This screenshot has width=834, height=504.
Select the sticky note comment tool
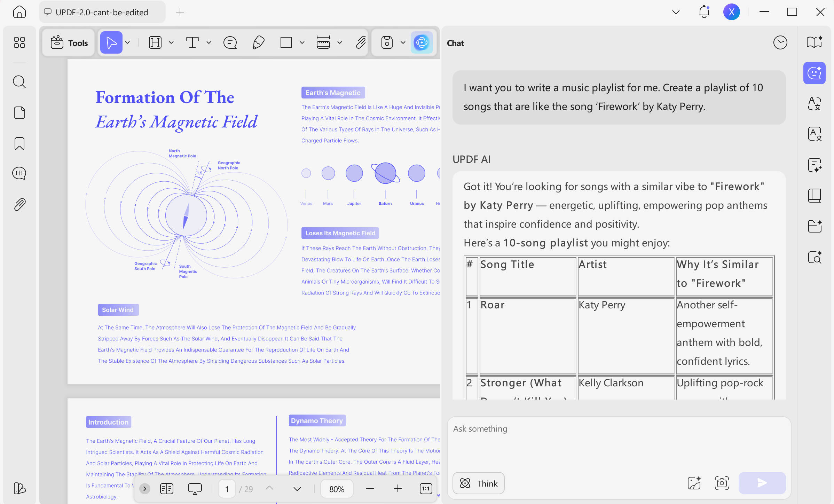point(230,43)
